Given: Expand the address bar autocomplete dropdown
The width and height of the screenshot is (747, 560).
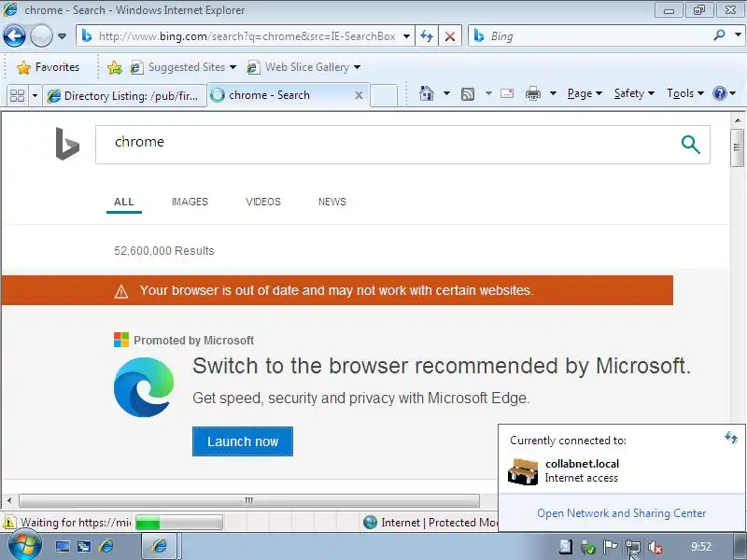Looking at the screenshot, I should [x=406, y=36].
